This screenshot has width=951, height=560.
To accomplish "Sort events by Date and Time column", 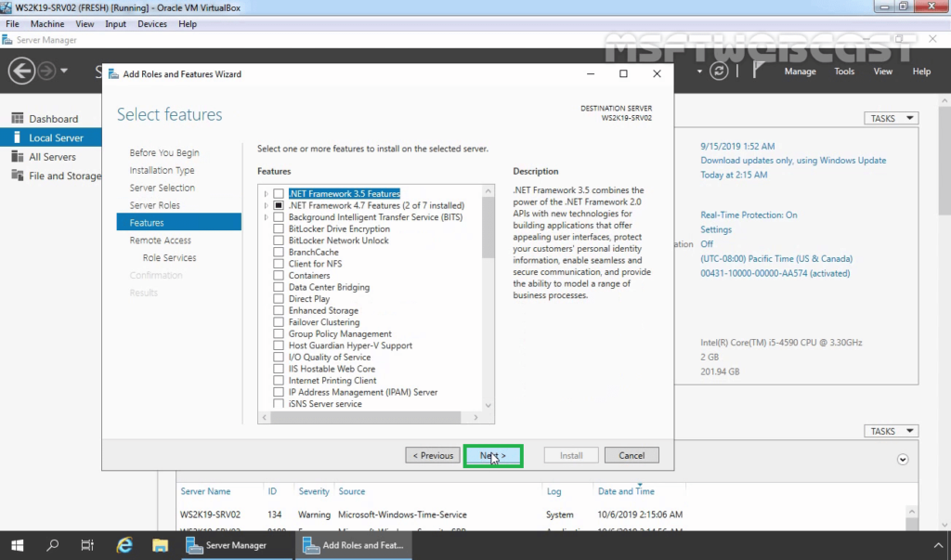I will click(626, 491).
